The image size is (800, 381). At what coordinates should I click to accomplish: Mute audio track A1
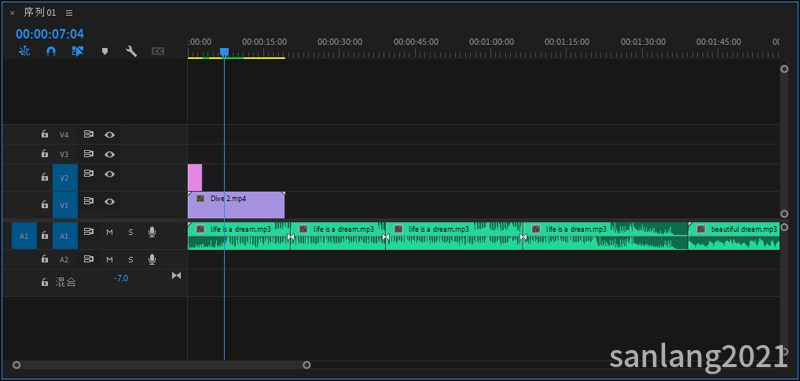point(110,232)
